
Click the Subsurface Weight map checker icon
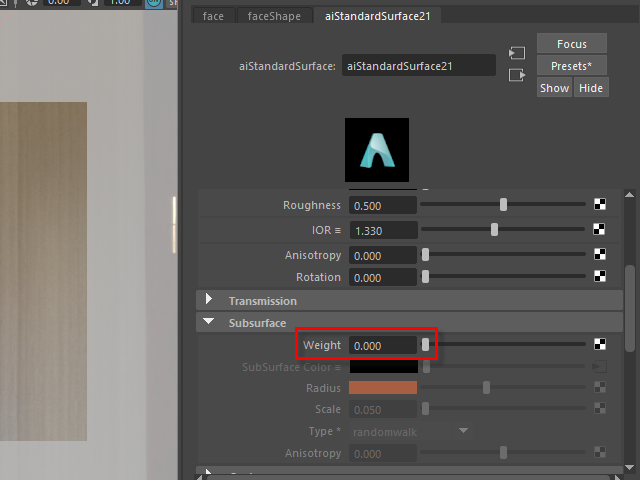[x=600, y=345]
